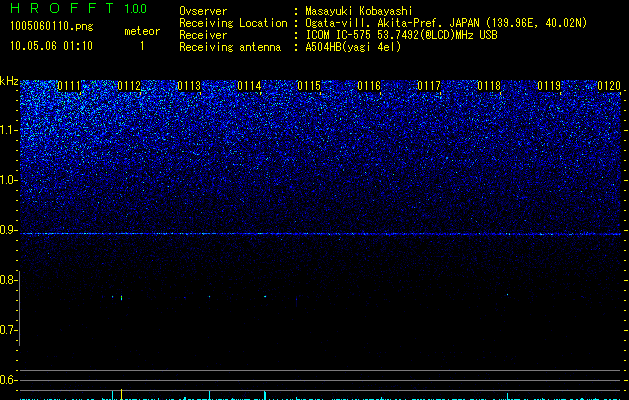Click the 1.0 frequency axis label
The image size is (629, 400).
(9, 180)
